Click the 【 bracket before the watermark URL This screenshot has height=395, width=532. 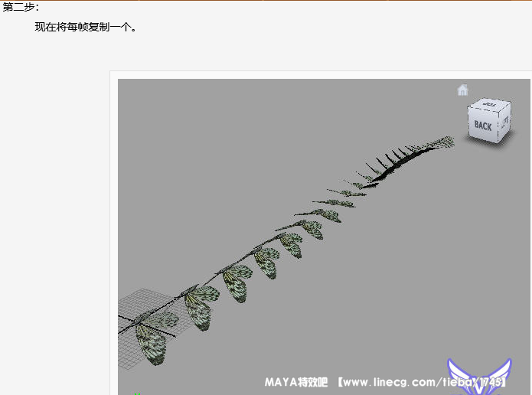[340, 380]
